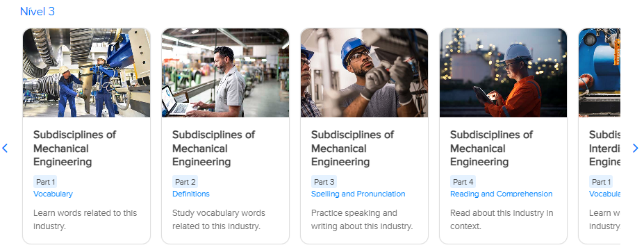Open the Part 1 Vocabulary card thumbnail
Viewport: 644px width, 252px height.
tap(86, 73)
